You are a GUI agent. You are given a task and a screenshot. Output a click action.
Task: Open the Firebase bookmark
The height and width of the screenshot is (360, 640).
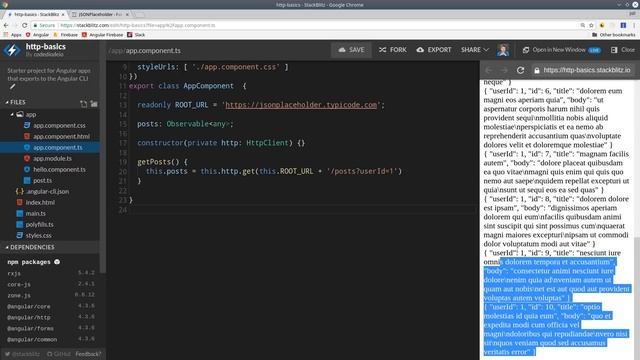65,35
